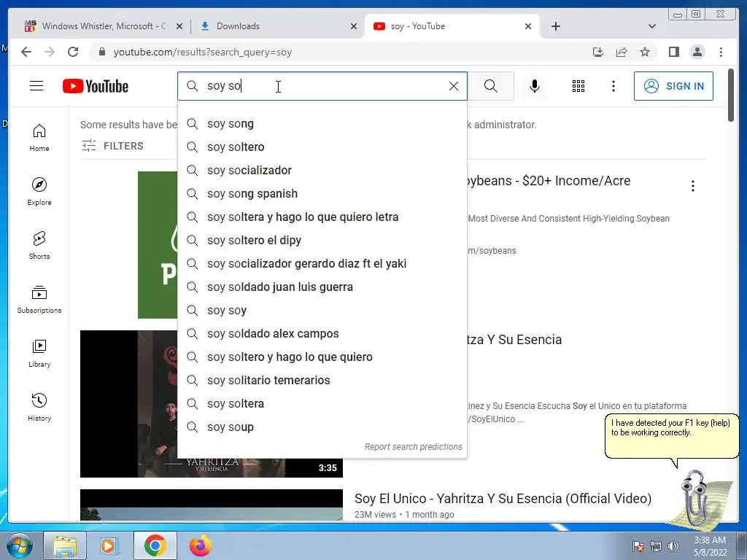
Task: Bookmark this page with the star
Action: coord(645,52)
